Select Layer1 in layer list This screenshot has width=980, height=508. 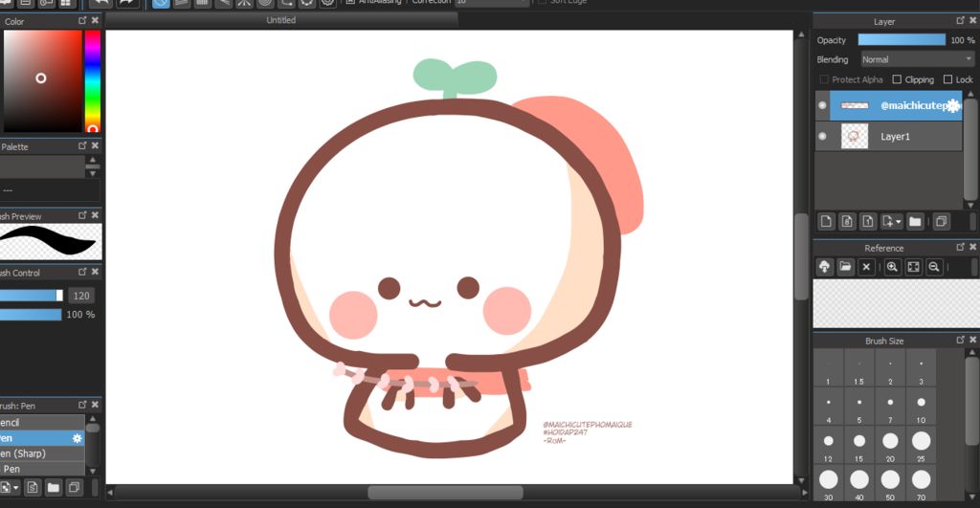(x=896, y=136)
